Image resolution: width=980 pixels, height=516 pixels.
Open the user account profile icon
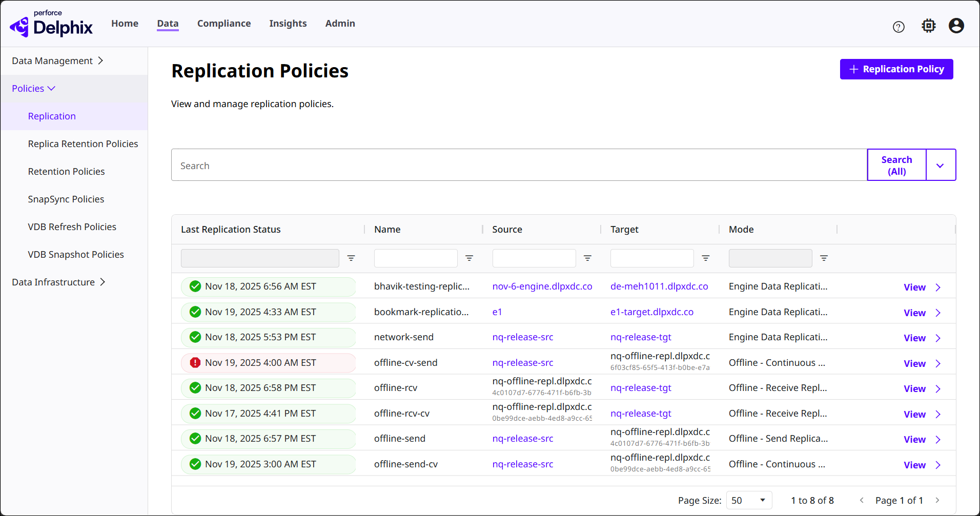(x=956, y=26)
